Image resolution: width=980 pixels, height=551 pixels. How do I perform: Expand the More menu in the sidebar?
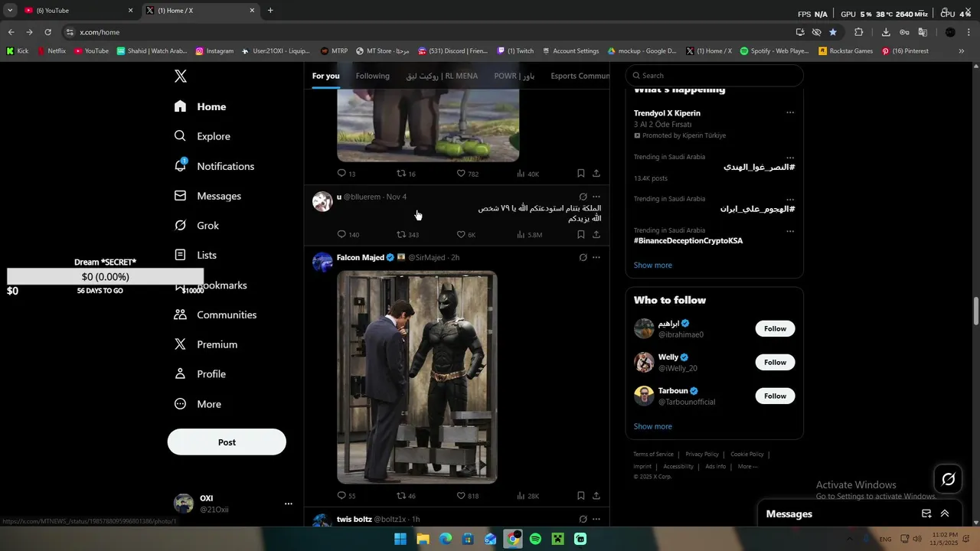[x=198, y=404]
